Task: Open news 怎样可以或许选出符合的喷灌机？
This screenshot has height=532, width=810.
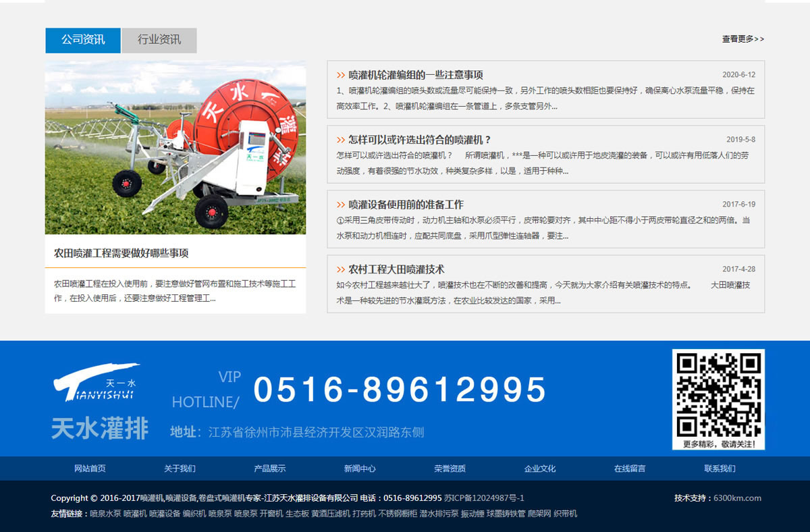Action: tap(420, 140)
